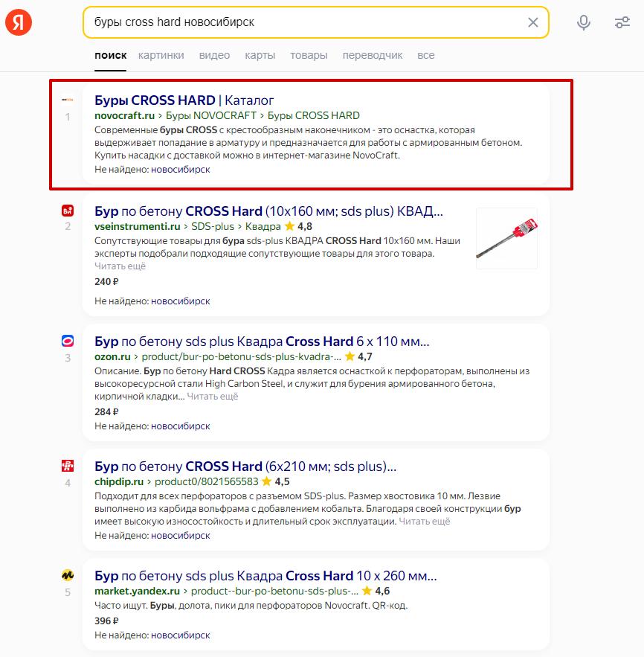Open ozon 'product/bur-po-betonu-sds-plus-kvadra' path link
Viewport: 644px width, 657px height.
pyautogui.click(x=242, y=356)
